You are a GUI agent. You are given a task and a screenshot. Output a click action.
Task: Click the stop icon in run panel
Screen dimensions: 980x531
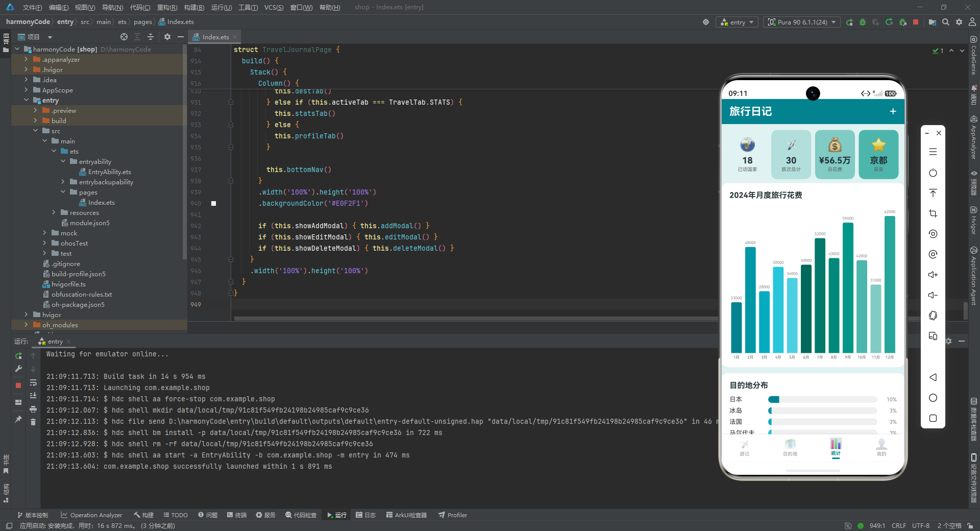(x=18, y=385)
